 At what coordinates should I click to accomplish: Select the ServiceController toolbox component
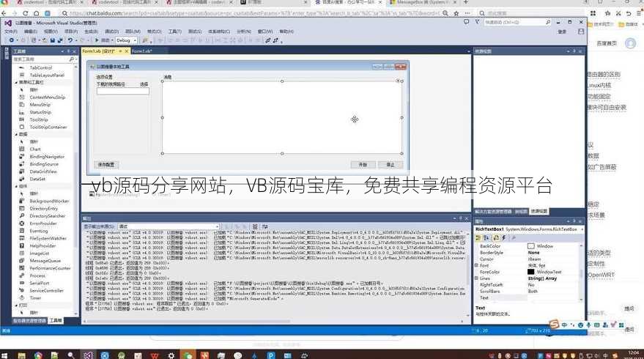tap(46, 290)
